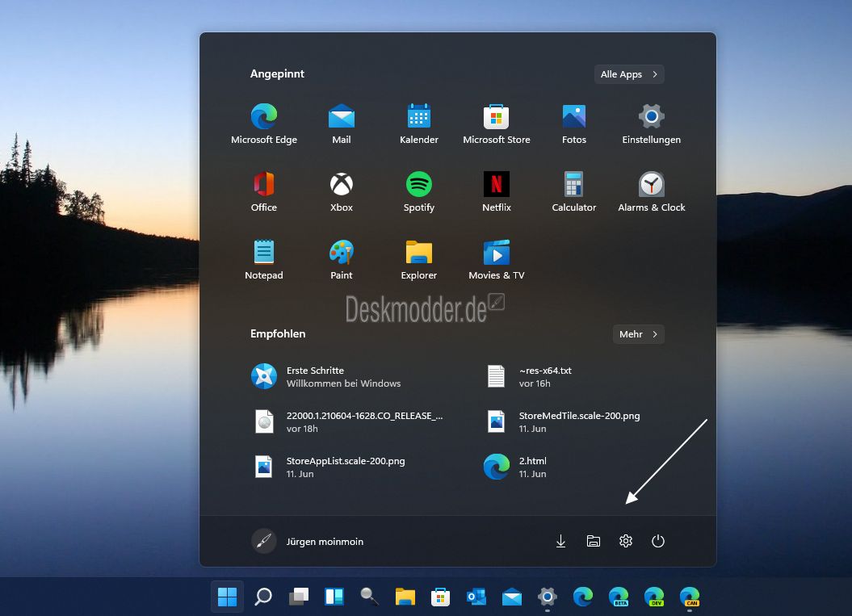Click the Windows Start button in taskbar
Viewport: 852px width, 616px height.
pyautogui.click(x=227, y=597)
